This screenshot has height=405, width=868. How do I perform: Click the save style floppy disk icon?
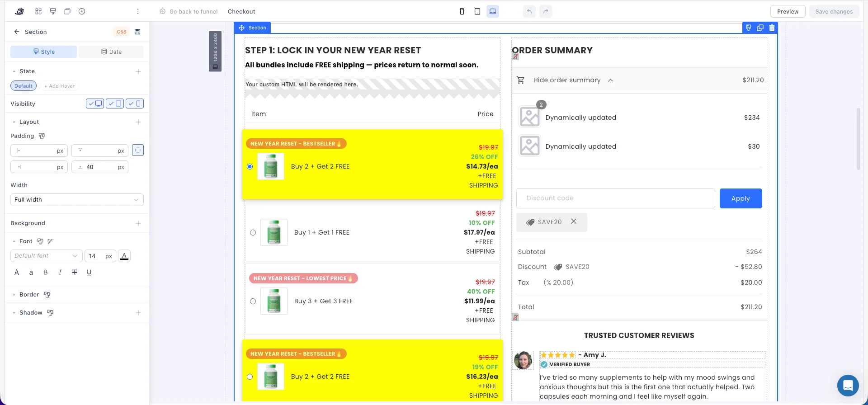137,32
